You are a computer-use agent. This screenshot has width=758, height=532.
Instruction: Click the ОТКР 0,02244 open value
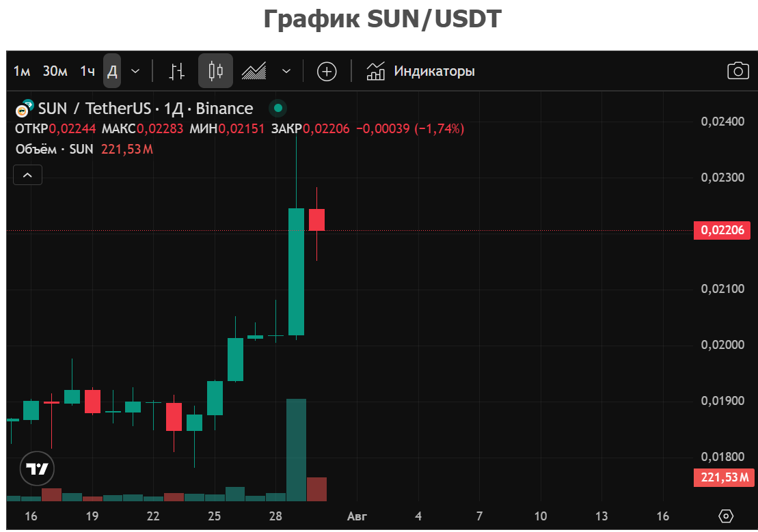[55, 129]
